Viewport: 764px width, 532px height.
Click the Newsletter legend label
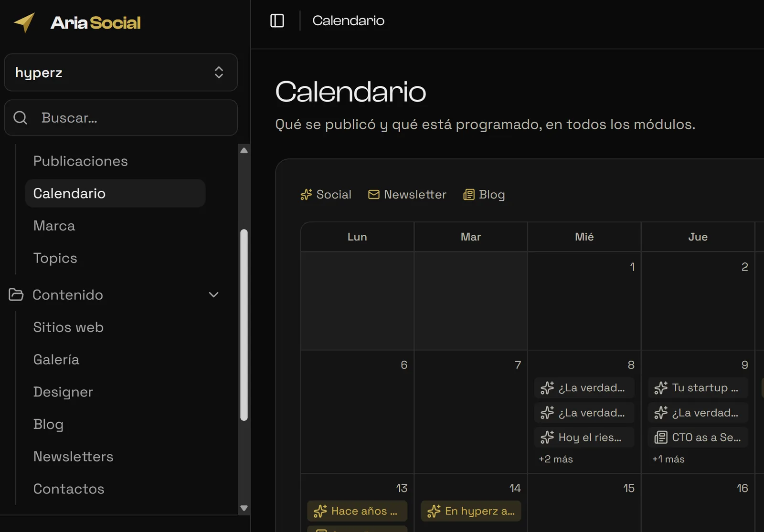[x=415, y=195]
